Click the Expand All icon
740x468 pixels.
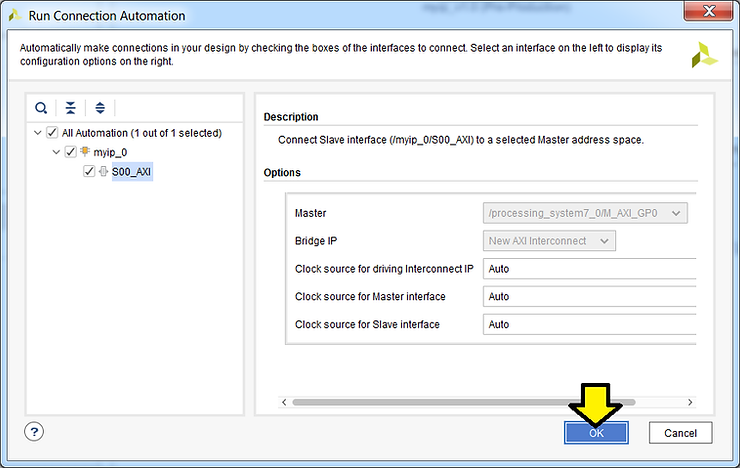(x=100, y=108)
